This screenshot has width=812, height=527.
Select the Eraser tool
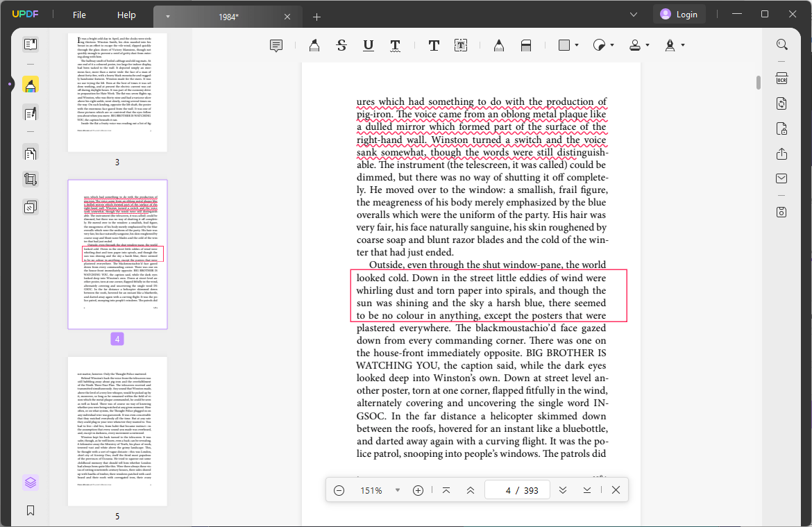tap(525, 46)
